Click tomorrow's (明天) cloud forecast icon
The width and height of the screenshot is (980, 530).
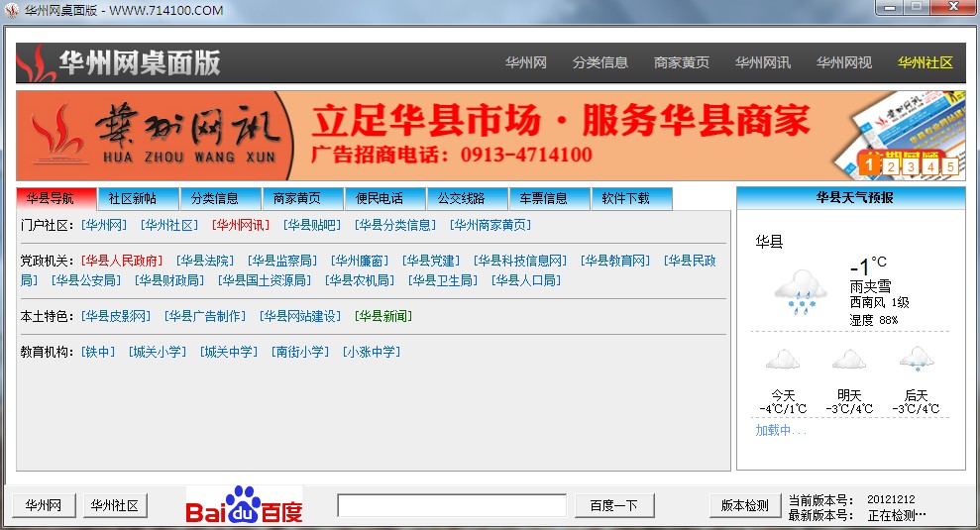point(849,361)
